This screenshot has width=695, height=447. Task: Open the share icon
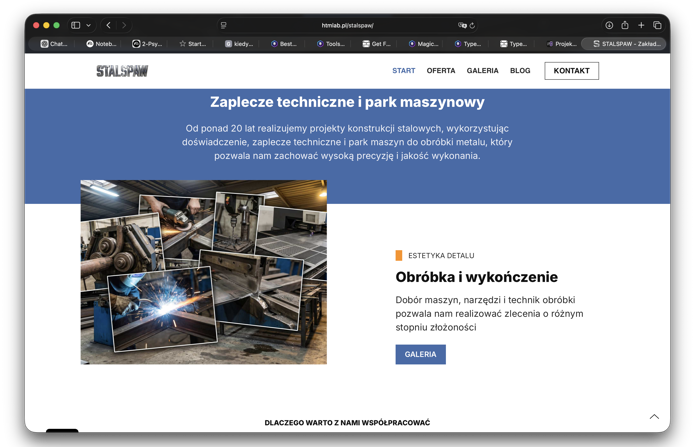625,25
